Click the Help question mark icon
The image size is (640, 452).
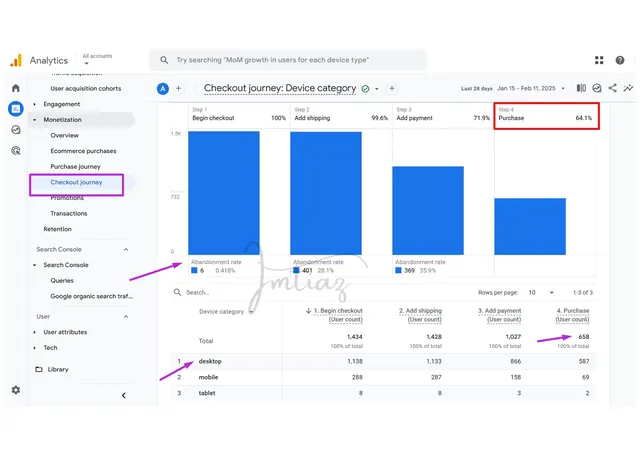coord(620,60)
